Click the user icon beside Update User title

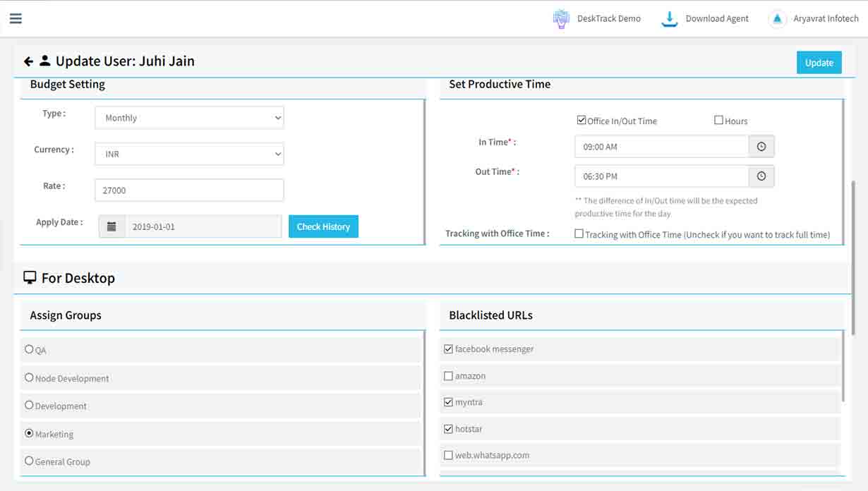point(45,61)
